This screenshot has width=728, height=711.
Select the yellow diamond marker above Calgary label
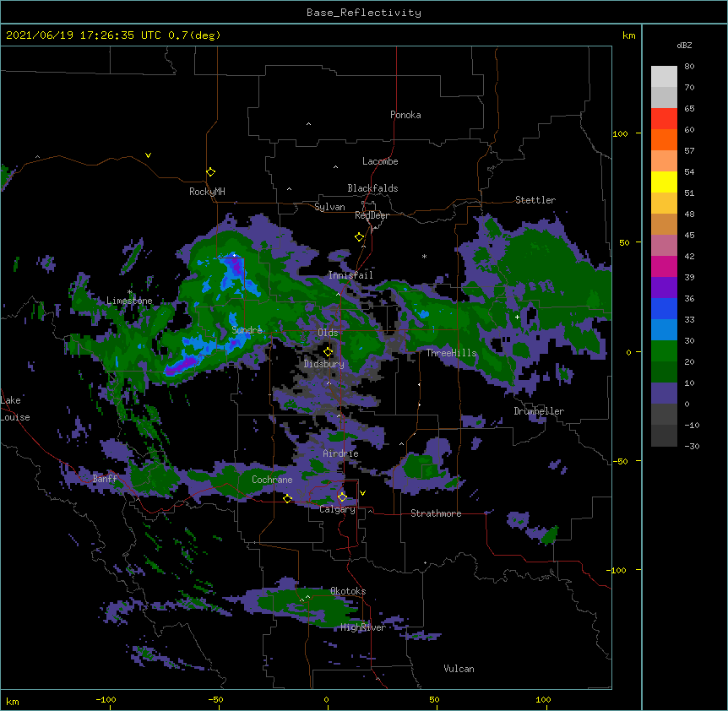[x=342, y=497]
